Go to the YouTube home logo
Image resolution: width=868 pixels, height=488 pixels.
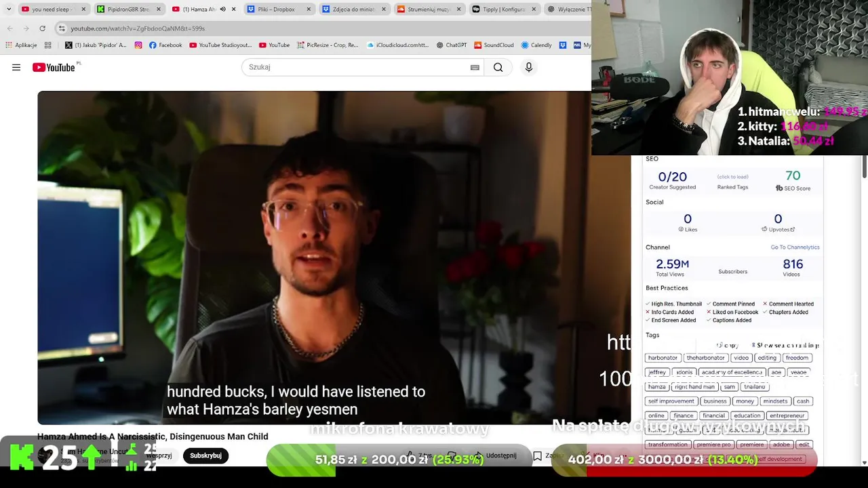(x=54, y=67)
